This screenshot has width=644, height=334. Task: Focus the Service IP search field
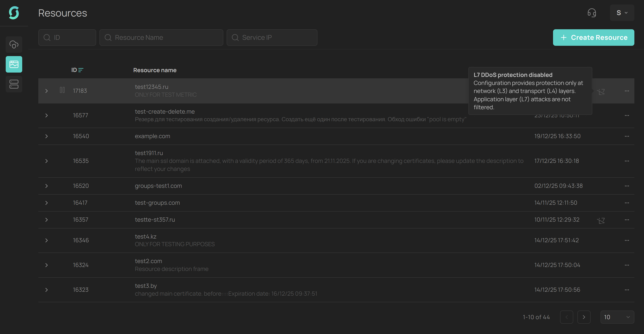[x=272, y=37]
